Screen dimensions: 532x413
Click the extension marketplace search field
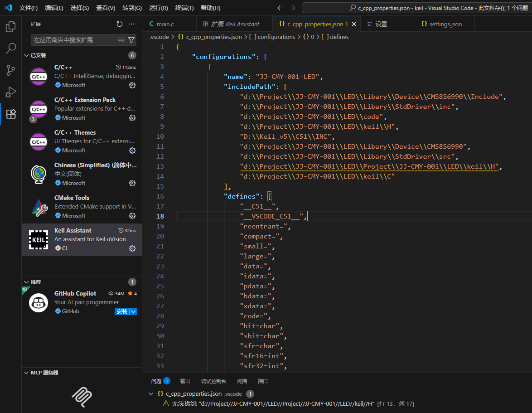click(x=73, y=40)
